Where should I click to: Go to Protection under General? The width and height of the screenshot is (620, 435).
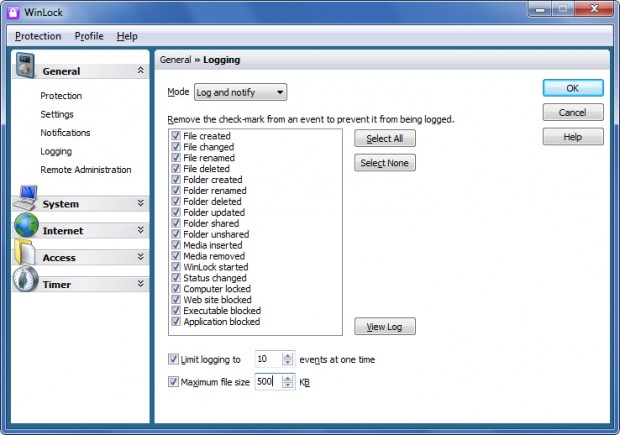[x=61, y=96]
